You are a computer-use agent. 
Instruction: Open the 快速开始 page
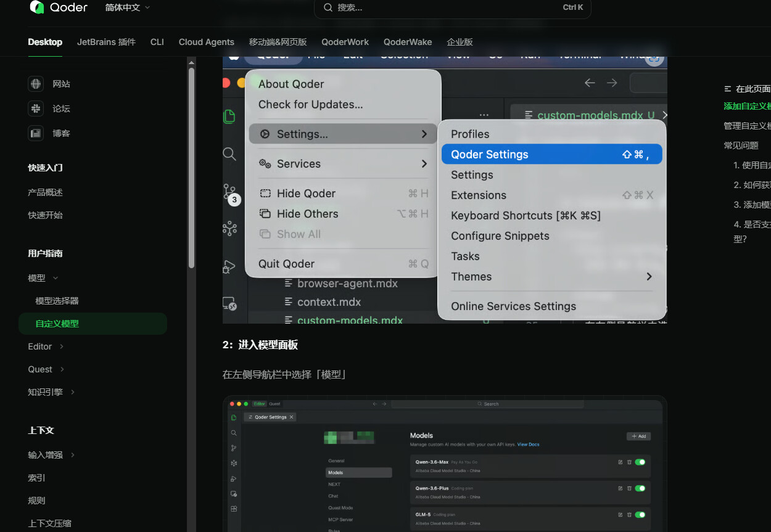45,215
